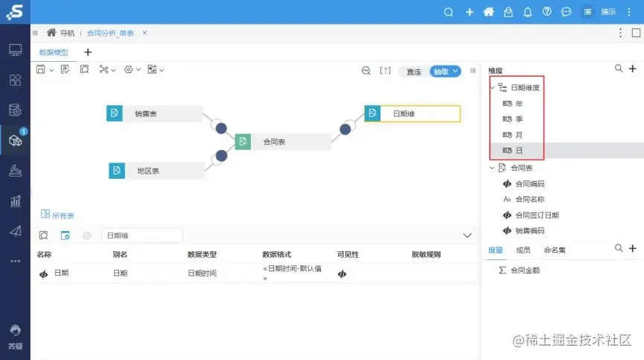Viewport: 644px width, 360px height.
Task: Select the 地区表 table node
Action: tap(156, 171)
